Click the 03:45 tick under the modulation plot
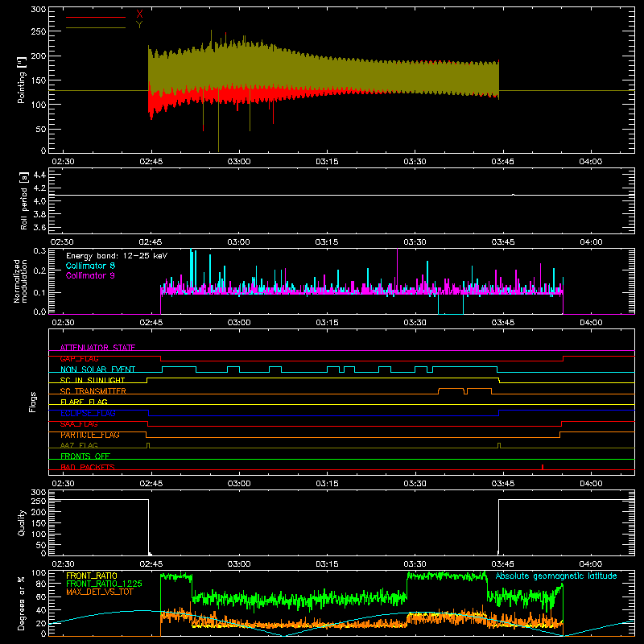The width and height of the screenshot is (644, 644). coord(502,323)
